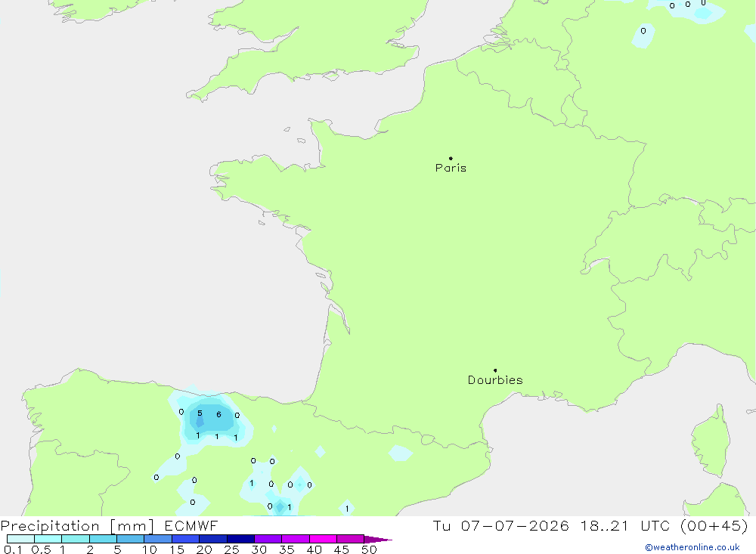This screenshot has width=756, height=554.
Task: Click the precipitation value 6 over Spain
Action: click(x=219, y=415)
